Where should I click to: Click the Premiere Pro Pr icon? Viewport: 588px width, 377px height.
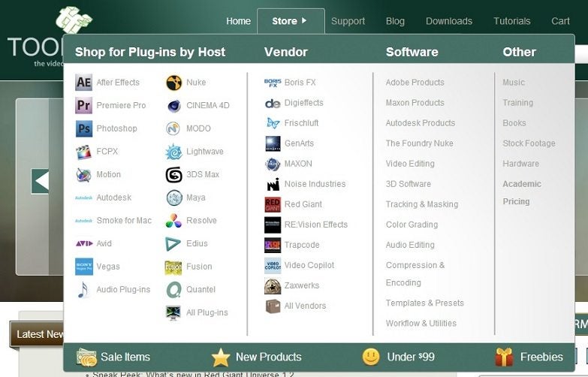[x=83, y=105]
